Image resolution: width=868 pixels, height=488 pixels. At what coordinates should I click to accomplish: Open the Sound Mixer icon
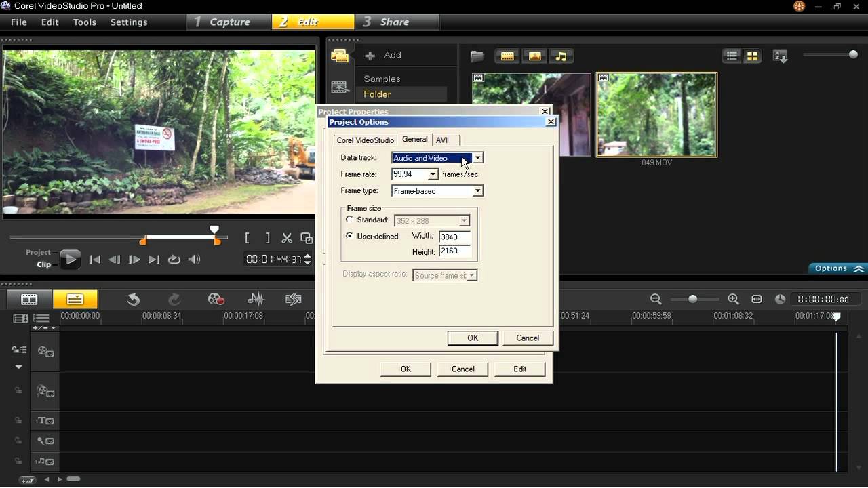pyautogui.click(x=256, y=299)
